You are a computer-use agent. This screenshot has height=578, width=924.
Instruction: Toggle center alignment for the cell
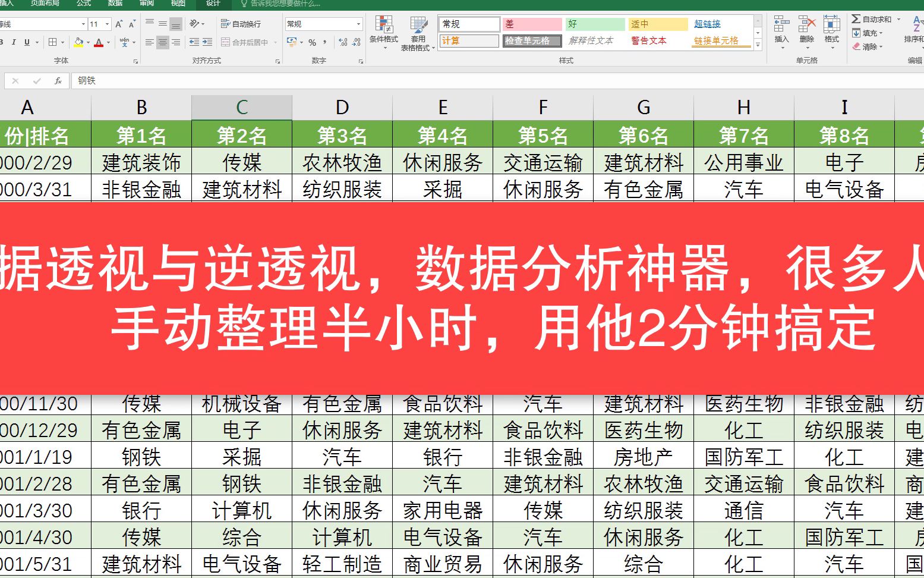(x=162, y=42)
